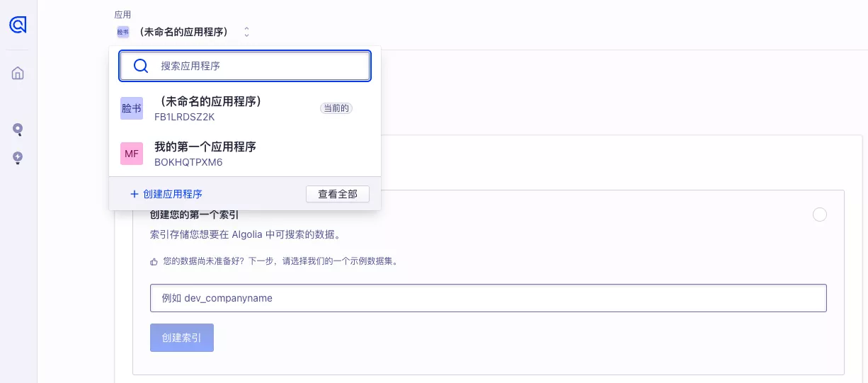Click the 脸书 application avatar icon
The height and width of the screenshot is (383, 868).
click(x=132, y=108)
